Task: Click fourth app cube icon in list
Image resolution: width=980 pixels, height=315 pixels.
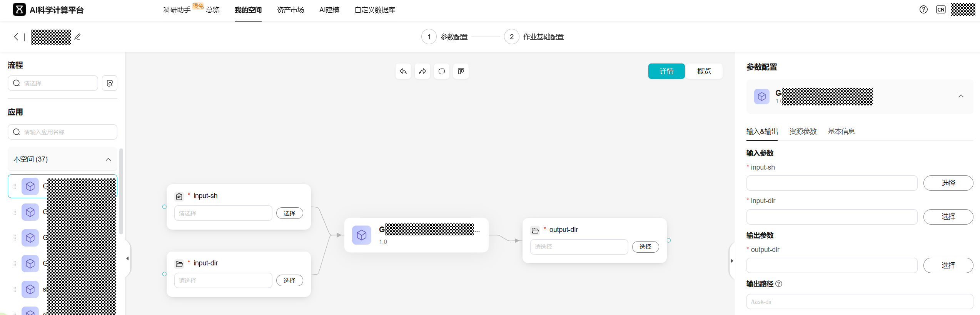Action: [x=30, y=263]
